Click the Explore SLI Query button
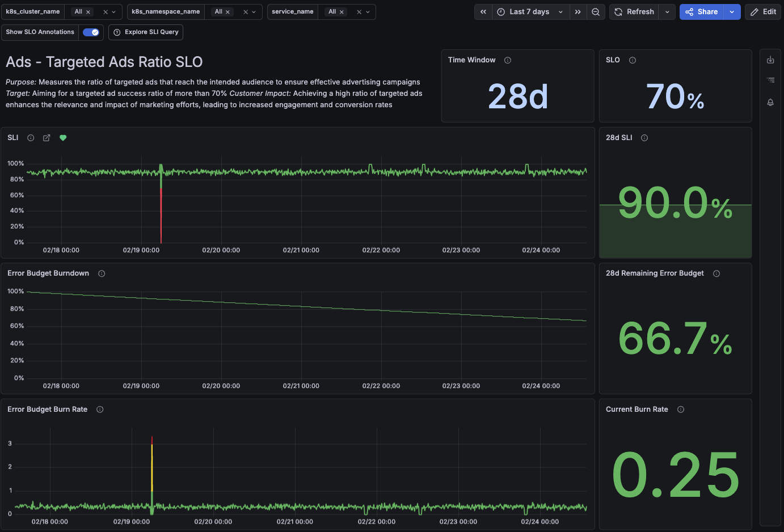784x532 pixels. click(x=145, y=32)
